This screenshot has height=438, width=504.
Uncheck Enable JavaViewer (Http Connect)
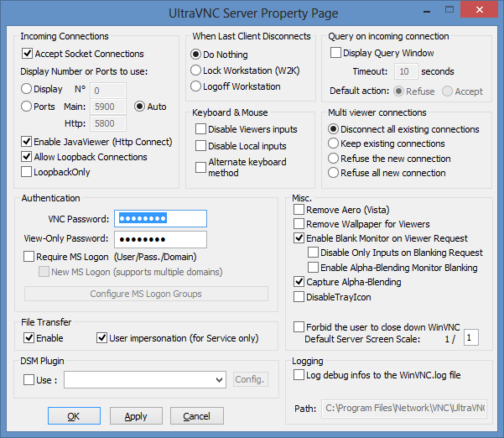(x=26, y=142)
